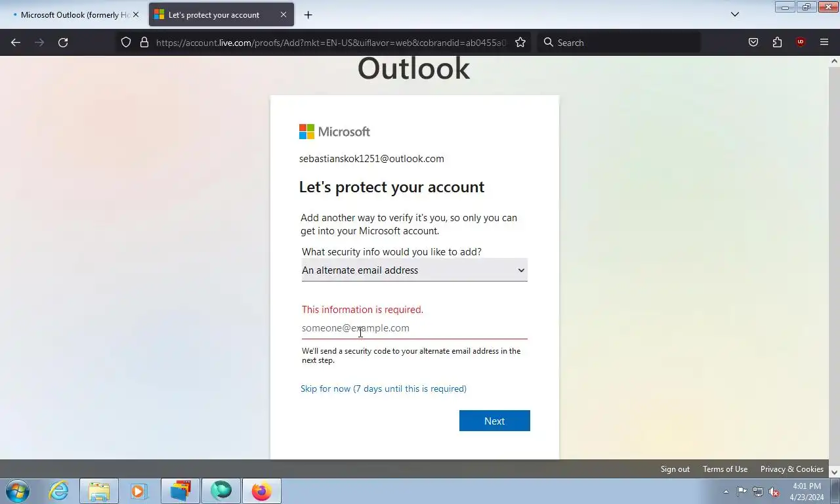This screenshot has height=504, width=840.
Task: Click the Next button
Action: pyautogui.click(x=494, y=421)
